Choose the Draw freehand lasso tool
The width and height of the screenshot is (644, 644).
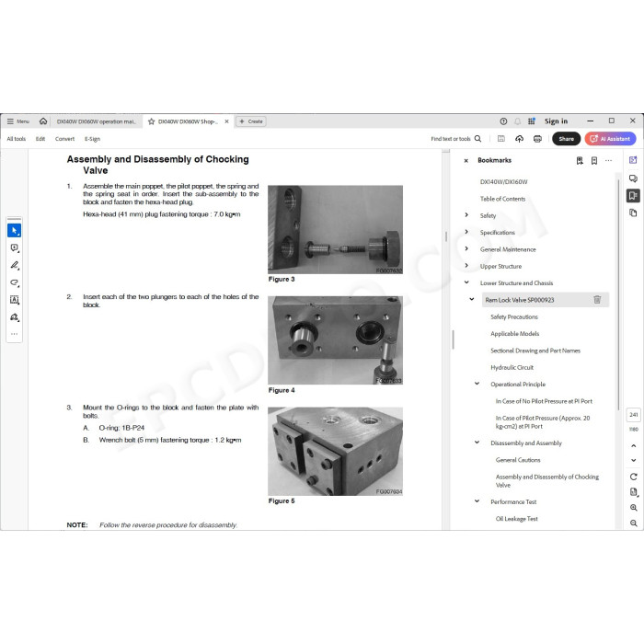tap(15, 282)
